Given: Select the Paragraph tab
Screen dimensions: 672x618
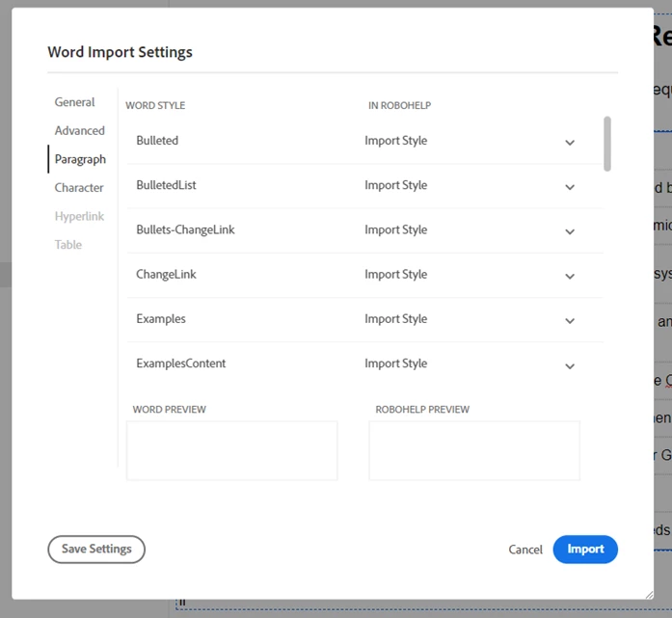Looking at the screenshot, I should pyautogui.click(x=80, y=159).
